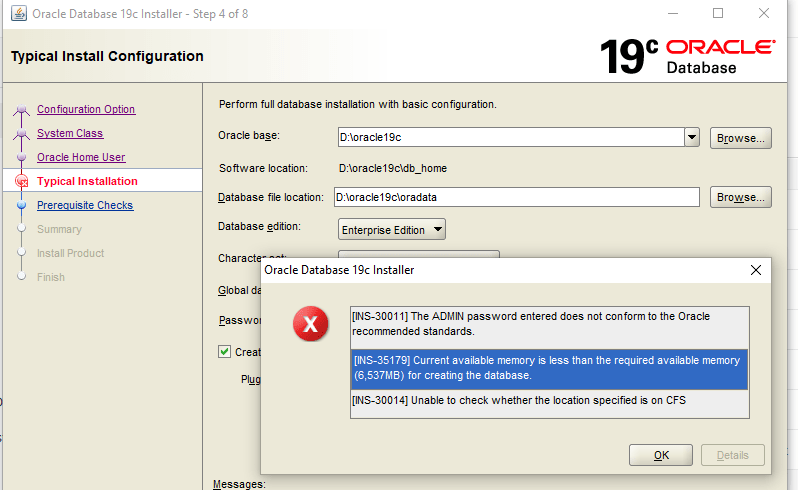Browse for the Database file location
This screenshot has width=798, height=490.
pyautogui.click(x=740, y=197)
